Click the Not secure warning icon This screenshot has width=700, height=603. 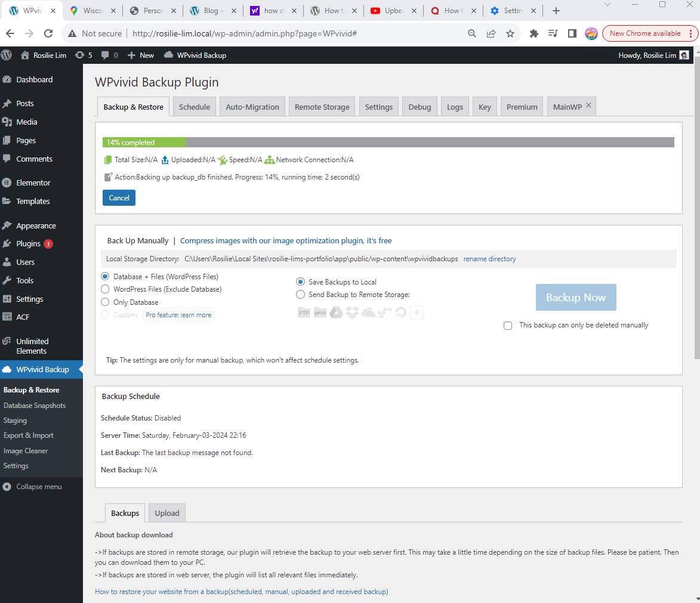pos(72,33)
